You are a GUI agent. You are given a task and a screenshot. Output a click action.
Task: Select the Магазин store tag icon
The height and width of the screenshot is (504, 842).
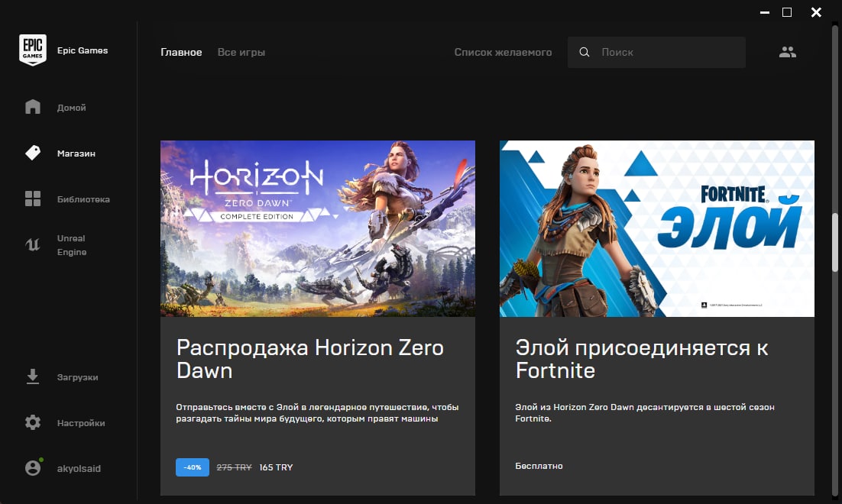pyautogui.click(x=33, y=153)
